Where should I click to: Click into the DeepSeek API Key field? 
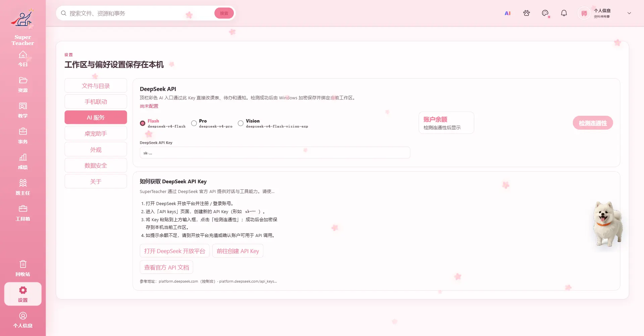pos(275,153)
